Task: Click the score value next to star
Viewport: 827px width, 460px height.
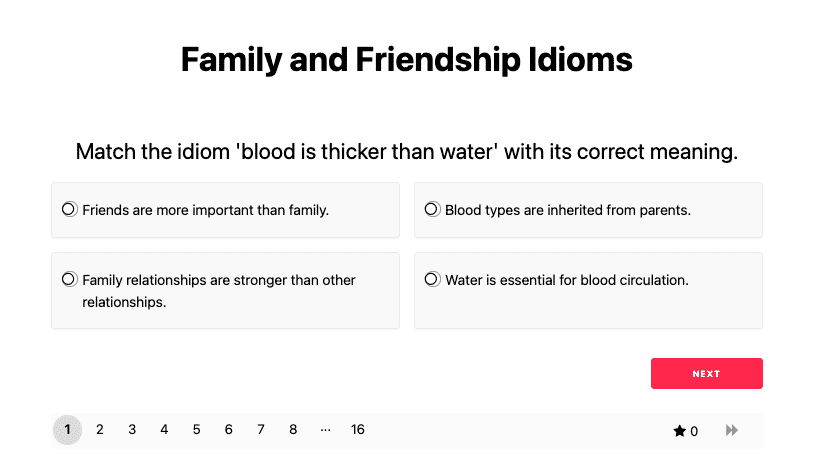Action: tap(694, 432)
